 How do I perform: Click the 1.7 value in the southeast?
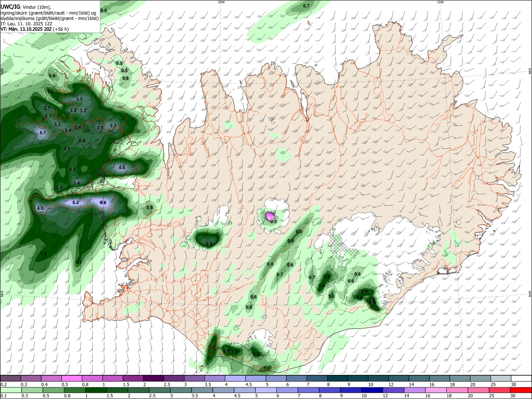pos(365,293)
